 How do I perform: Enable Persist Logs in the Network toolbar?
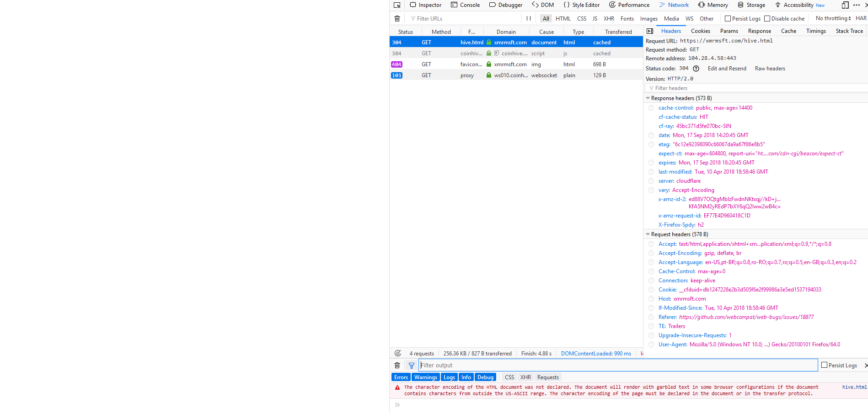(728, 18)
